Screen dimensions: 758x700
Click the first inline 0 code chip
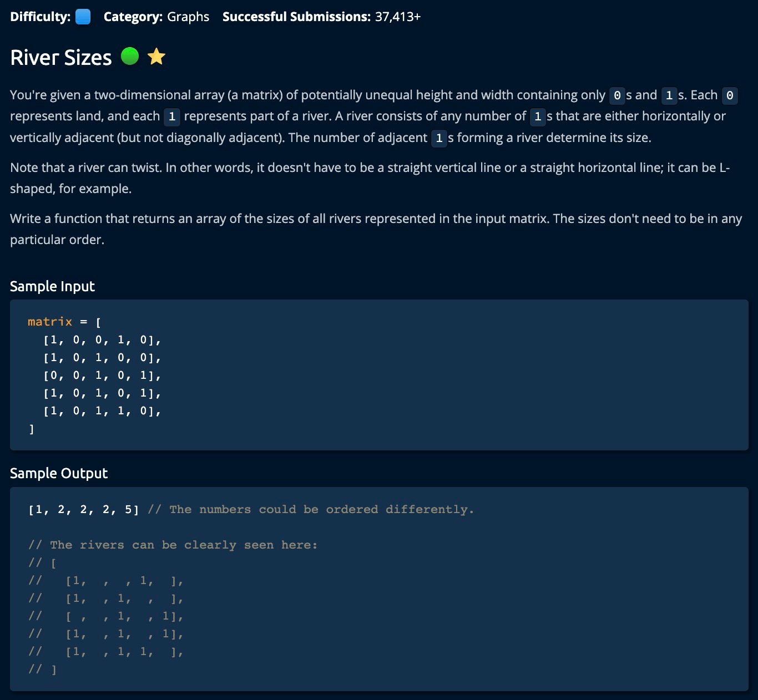click(x=617, y=95)
